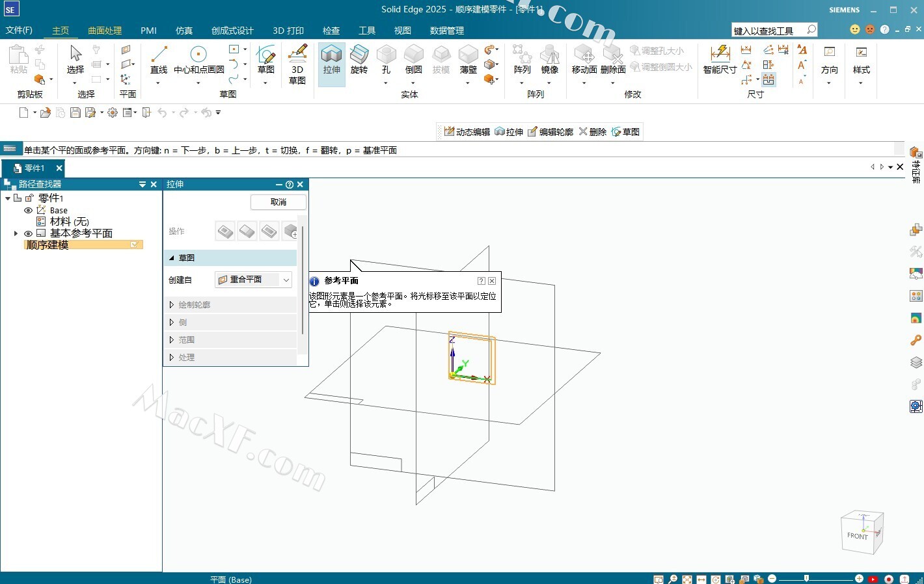
Task: Open the 阵列 (Pattern) tool
Action: [522, 60]
